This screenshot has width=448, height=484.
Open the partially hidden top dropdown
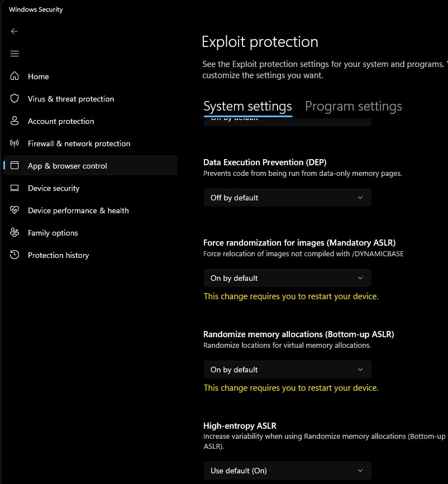[x=287, y=121]
